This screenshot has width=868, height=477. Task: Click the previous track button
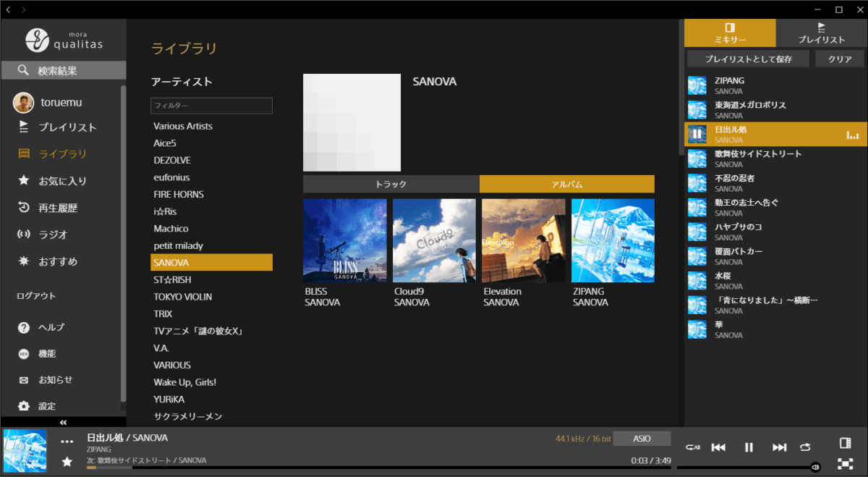click(x=718, y=447)
